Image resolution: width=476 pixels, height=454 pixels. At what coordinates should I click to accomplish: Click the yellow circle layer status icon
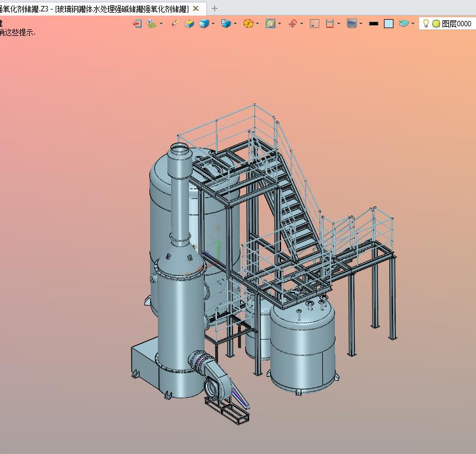[x=436, y=24]
